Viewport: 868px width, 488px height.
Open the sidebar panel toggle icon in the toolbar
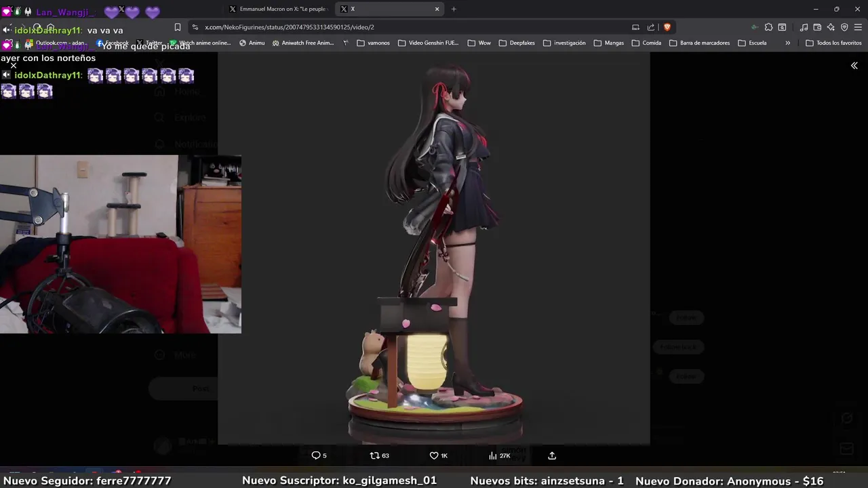click(x=782, y=27)
